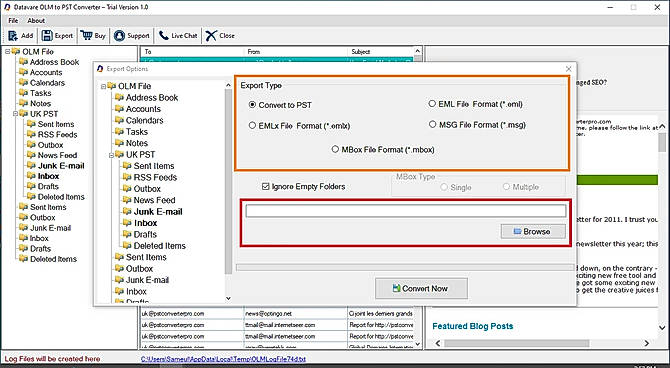The image size is (670, 368).
Task: Open the OLMLogFile path link
Action: 223,359
